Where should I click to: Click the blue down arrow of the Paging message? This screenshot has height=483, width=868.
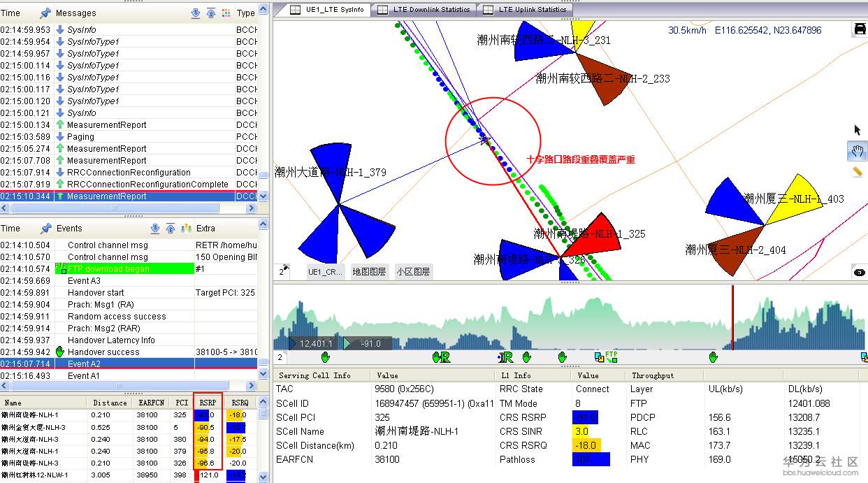(60, 137)
